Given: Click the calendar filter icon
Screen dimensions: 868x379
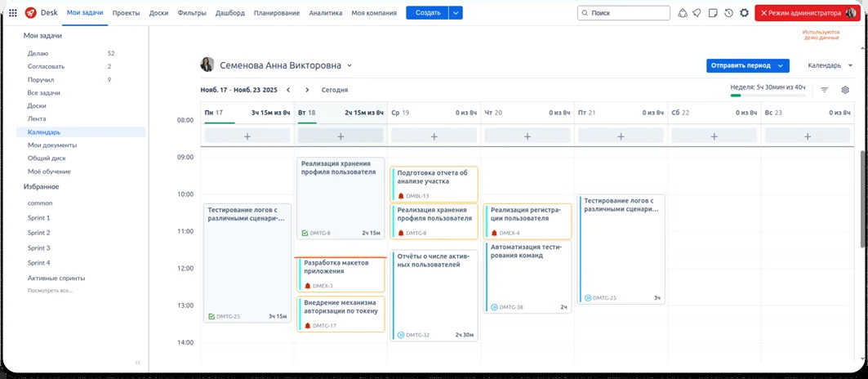Looking at the screenshot, I should pyautogui.click(x=824, y=90).
